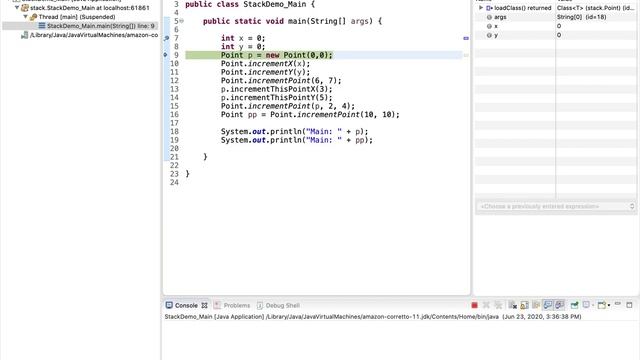Click the value Class<T> (stack.Point)
Viewport: 640px width, 360px height.
coord(596,8)
